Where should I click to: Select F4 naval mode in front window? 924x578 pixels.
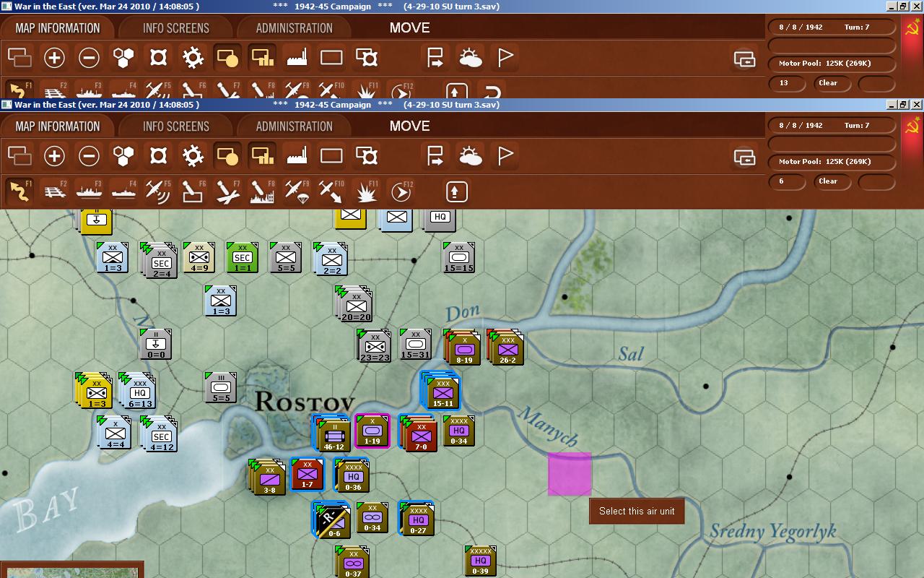point(123,191)
